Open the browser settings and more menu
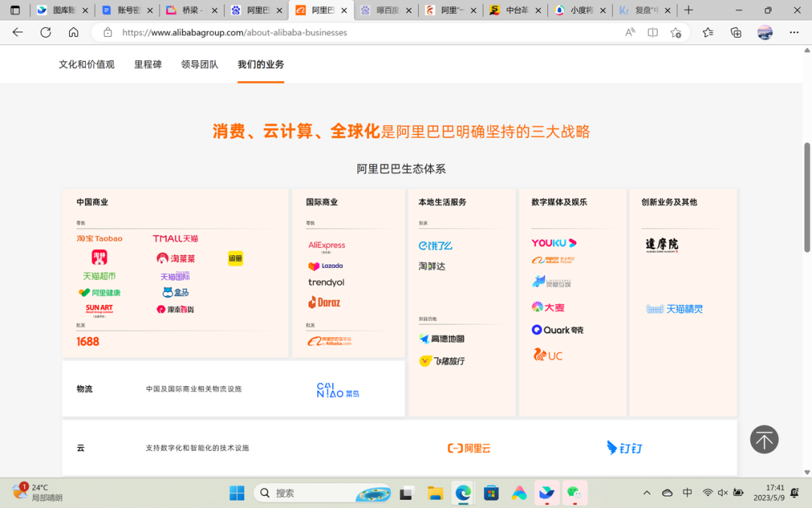The height and width of the screenshot is (508, 812). point(794,32)
